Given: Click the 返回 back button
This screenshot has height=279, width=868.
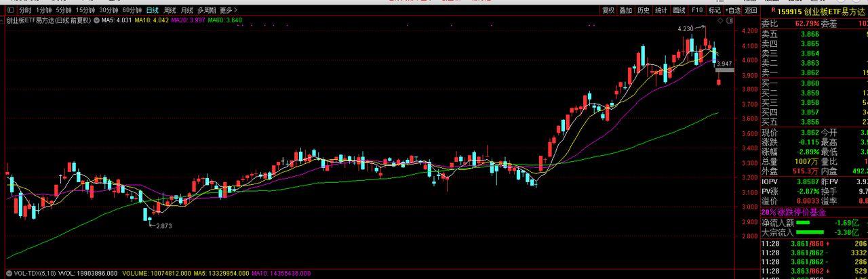Looking at the screenshot, I should tap(751, 10).
